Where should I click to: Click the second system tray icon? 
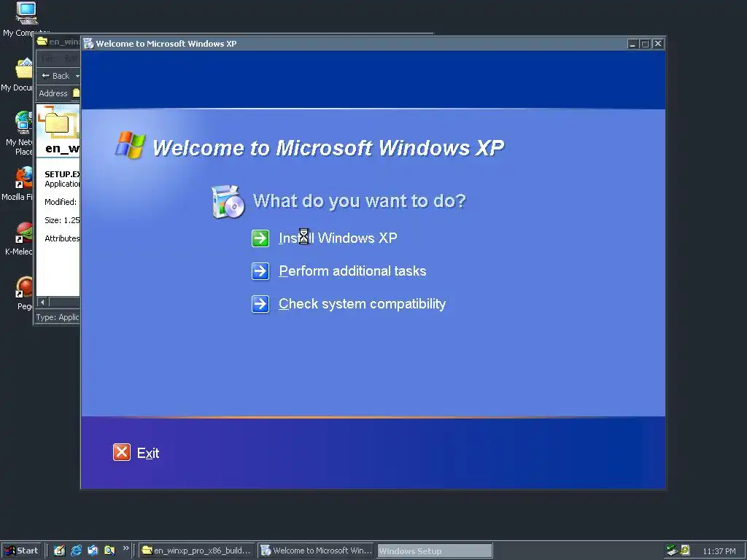684,550
